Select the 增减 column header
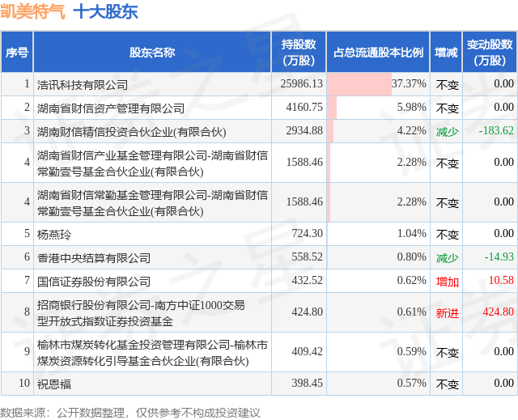This screenshot has width=518, height=420. (446, 52)
